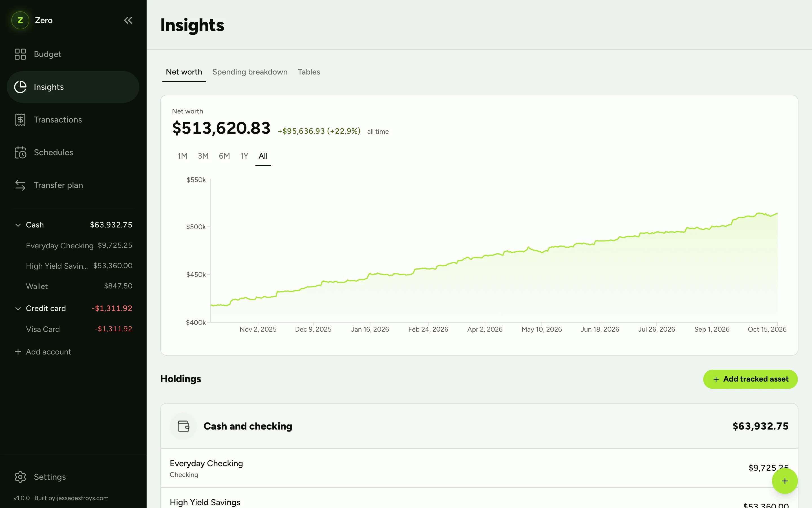
Task: Click the $513,620.83 net worth value
Action: coord(221,128)
